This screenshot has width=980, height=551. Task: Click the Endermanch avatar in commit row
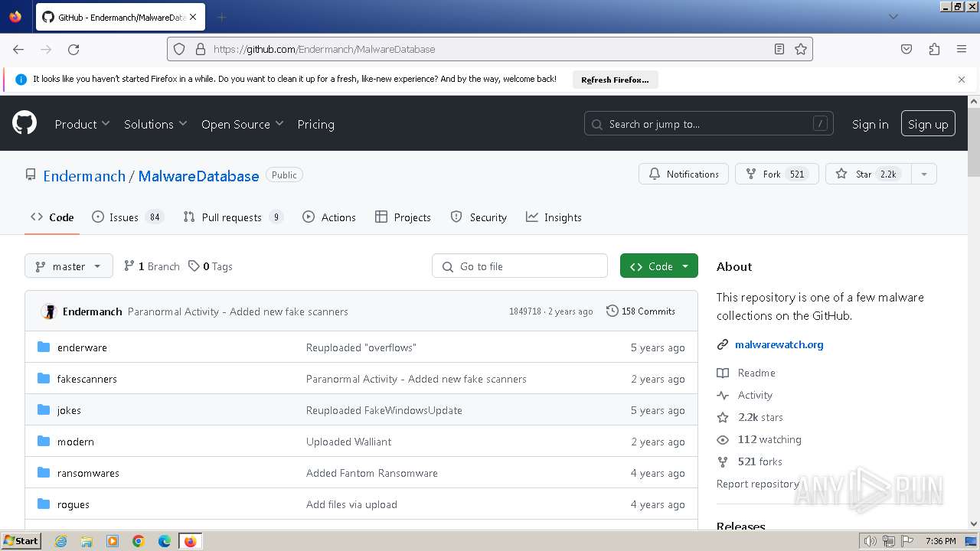49,311
